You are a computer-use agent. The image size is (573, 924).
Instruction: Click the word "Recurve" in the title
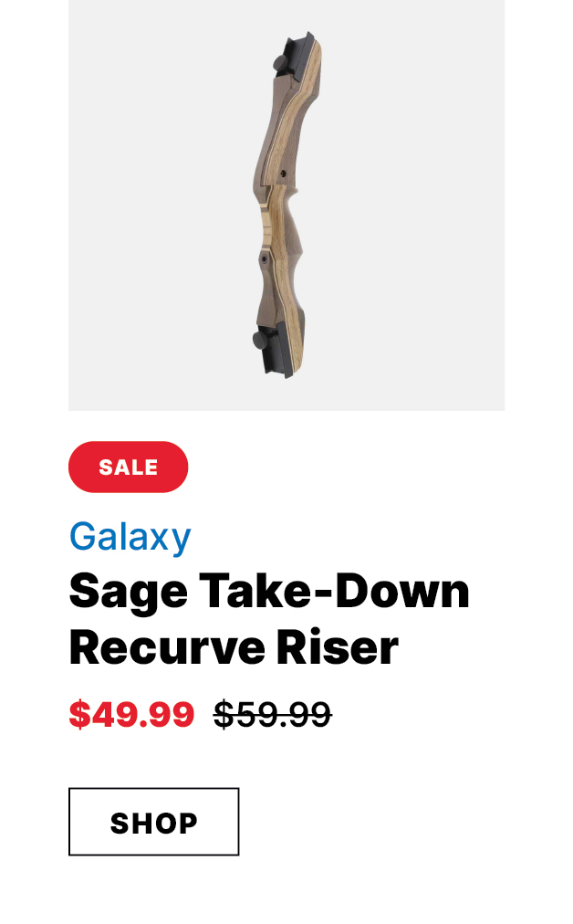click(167, 647)
